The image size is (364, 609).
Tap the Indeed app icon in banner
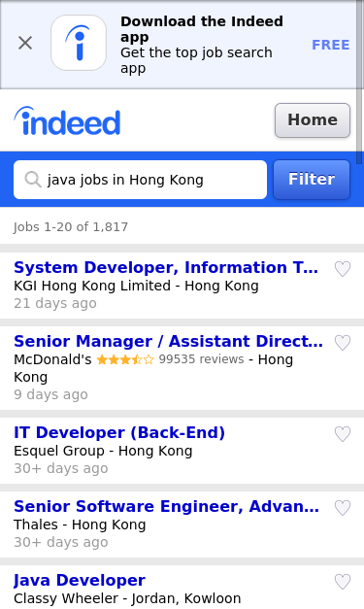click(x=79, y=43)
